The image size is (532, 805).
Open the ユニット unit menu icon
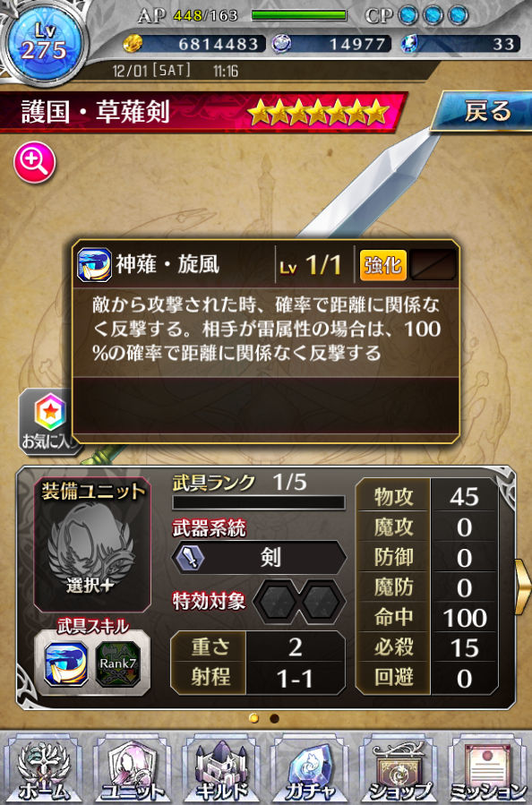tap(132, 768)
